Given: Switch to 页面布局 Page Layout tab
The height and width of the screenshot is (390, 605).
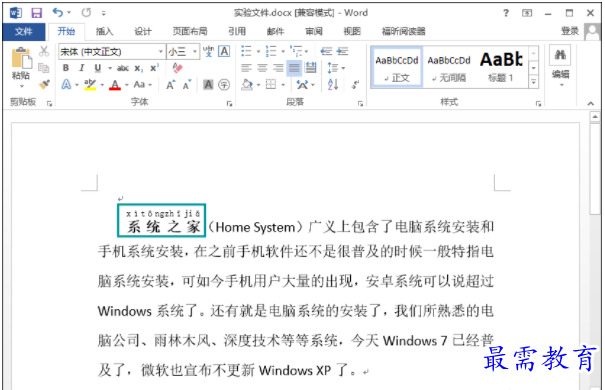Looking at the screenshot, I should click(189, 31).
